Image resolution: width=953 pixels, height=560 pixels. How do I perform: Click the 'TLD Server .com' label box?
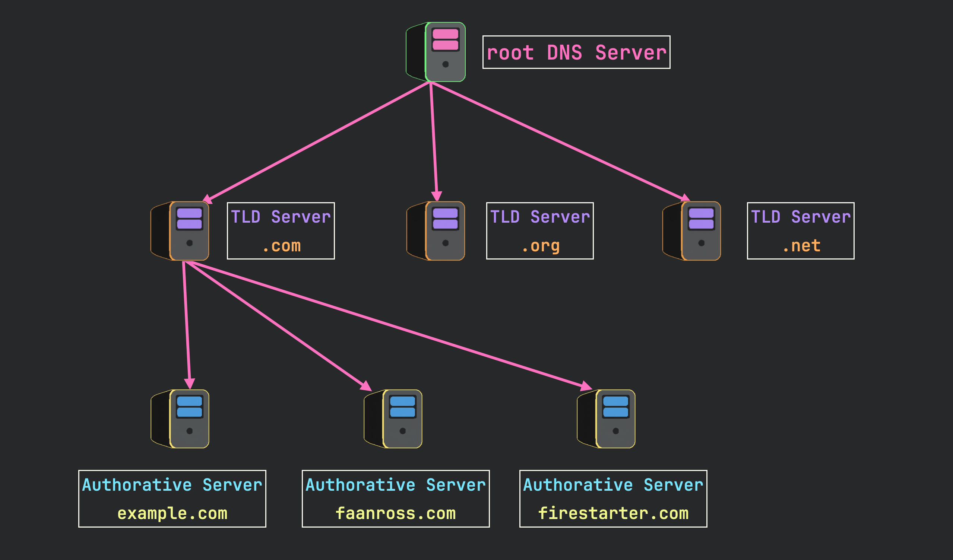coord(281,230)
